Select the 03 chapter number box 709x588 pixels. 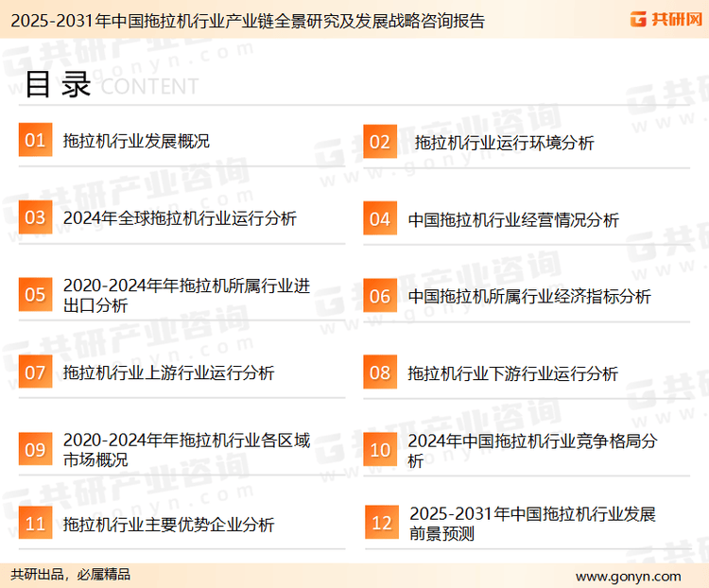35,218
